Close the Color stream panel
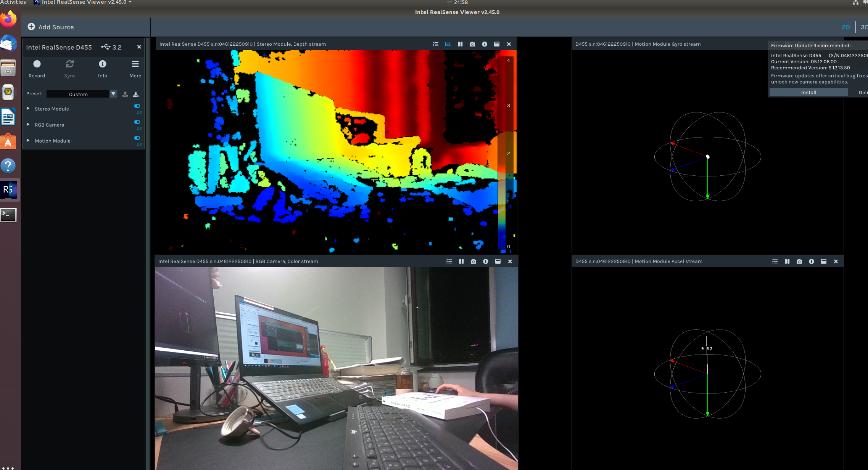The height and width of the screenshot is (470, 868). (510, 261)
